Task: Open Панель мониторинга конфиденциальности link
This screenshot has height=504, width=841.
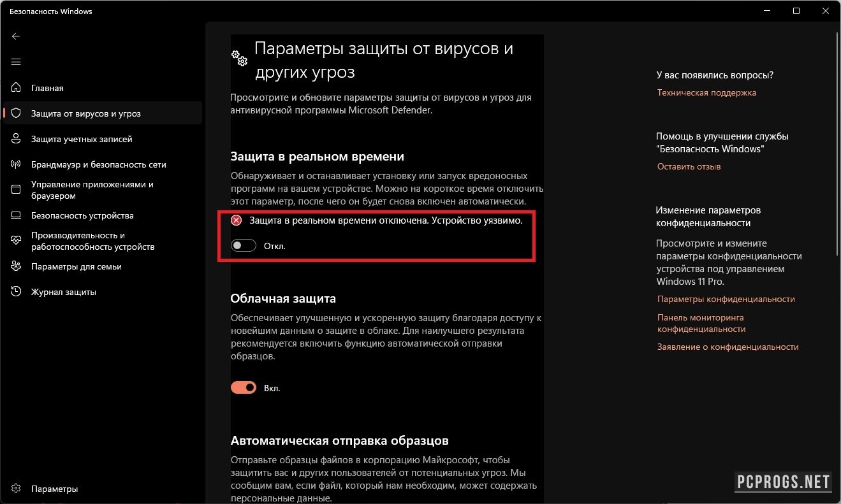Action: [x=701, y=323]
